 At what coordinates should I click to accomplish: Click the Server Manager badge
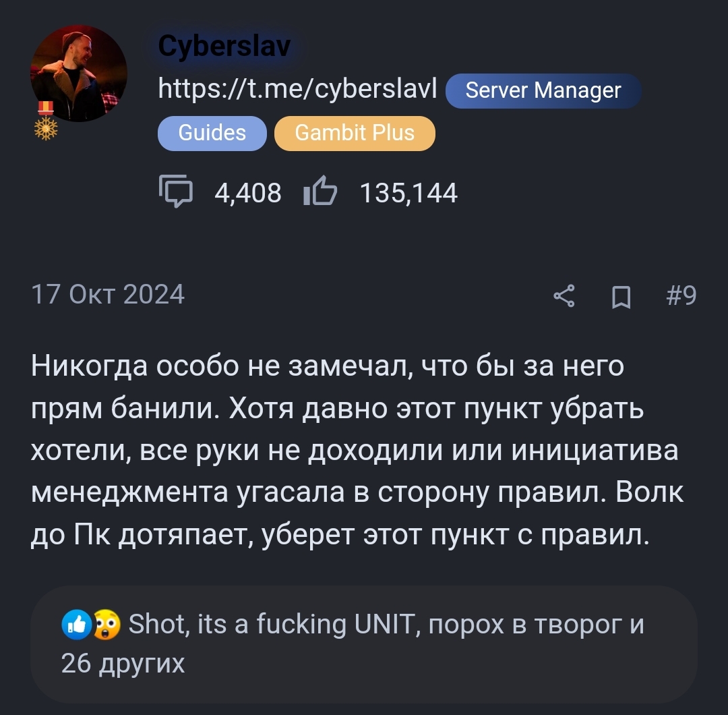[x=543, y=90]
